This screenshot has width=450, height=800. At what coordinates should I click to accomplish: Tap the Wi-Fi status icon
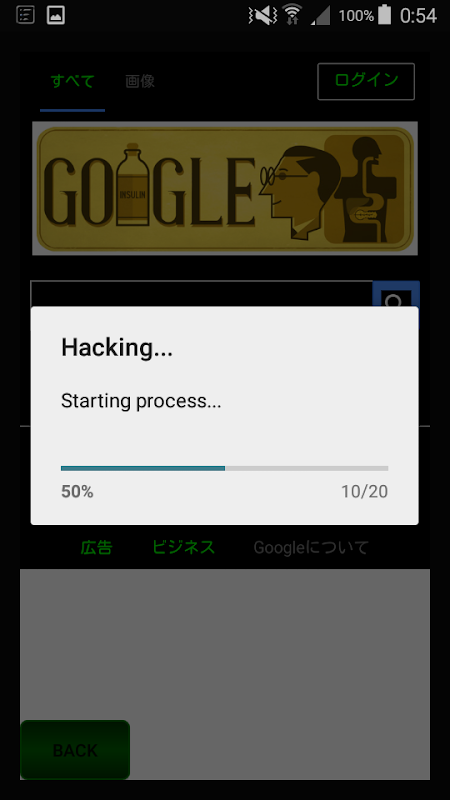click(x=293, y=15)
